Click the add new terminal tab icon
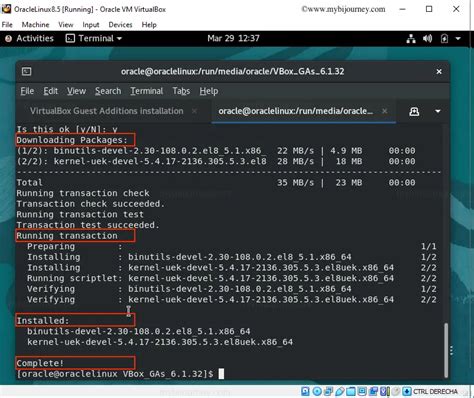The width and height of the screenshot is (474, 398). click(414, 111)
